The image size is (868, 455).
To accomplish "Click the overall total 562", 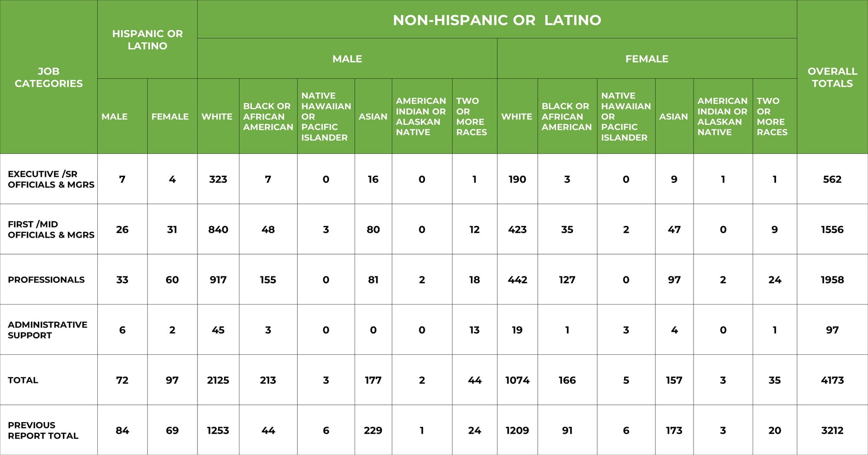I will 832,179.
